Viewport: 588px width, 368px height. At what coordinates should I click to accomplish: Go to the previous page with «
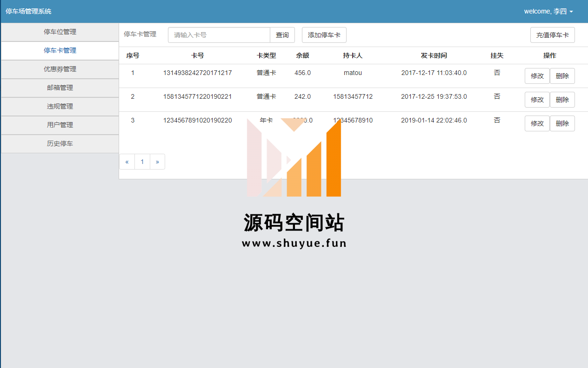click(127, 162)
